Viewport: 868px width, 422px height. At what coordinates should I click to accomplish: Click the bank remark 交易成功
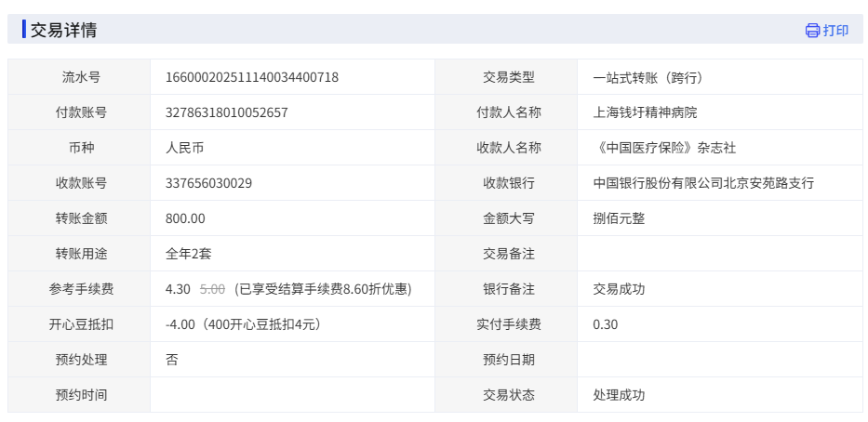(x=619, y=289)
